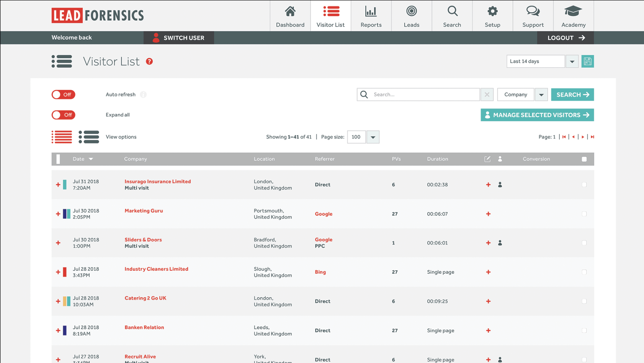644x363 pixels.
Task: Click inside the search field
Action: coord(421,94)
